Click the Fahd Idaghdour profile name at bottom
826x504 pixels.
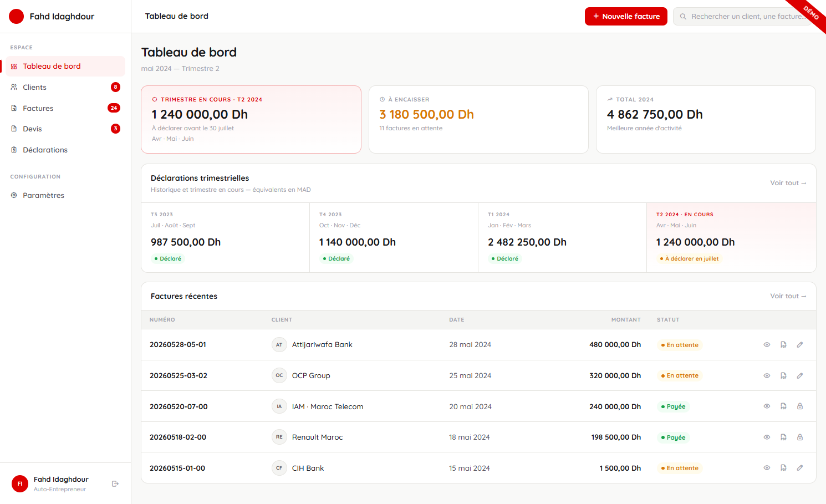pyautogui.click(x=61, y=480)
